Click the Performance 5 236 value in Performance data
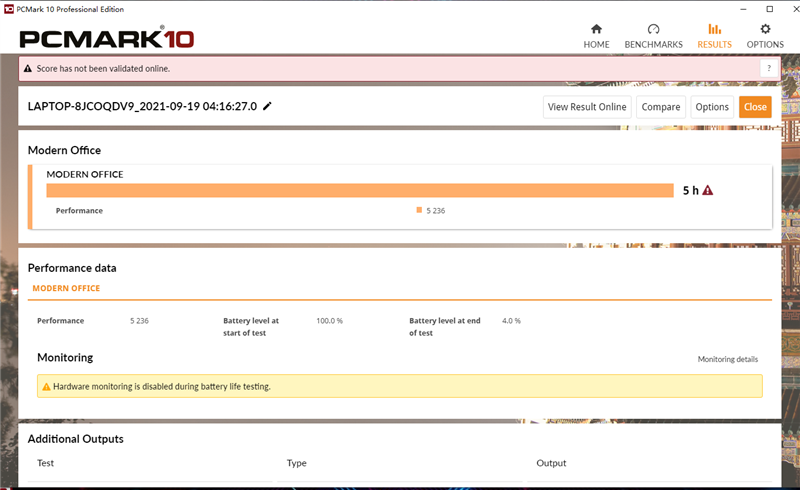 [x=139, y=321]
